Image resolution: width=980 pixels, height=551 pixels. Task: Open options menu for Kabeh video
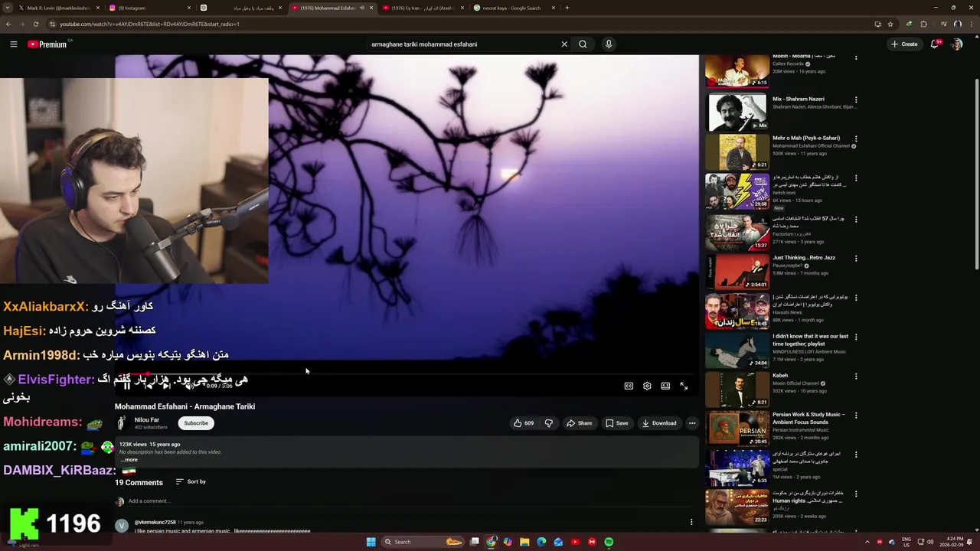tap(856, 377)
